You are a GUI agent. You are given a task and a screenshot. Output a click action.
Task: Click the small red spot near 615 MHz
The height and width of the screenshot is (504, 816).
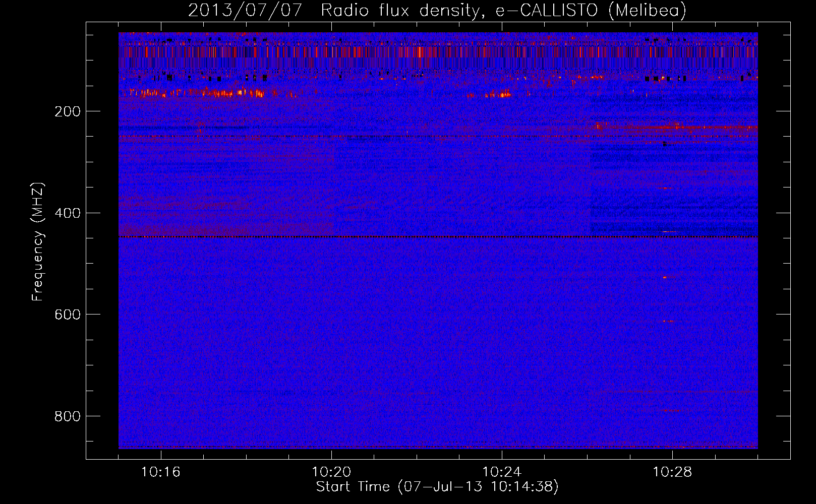coord(668,321)
